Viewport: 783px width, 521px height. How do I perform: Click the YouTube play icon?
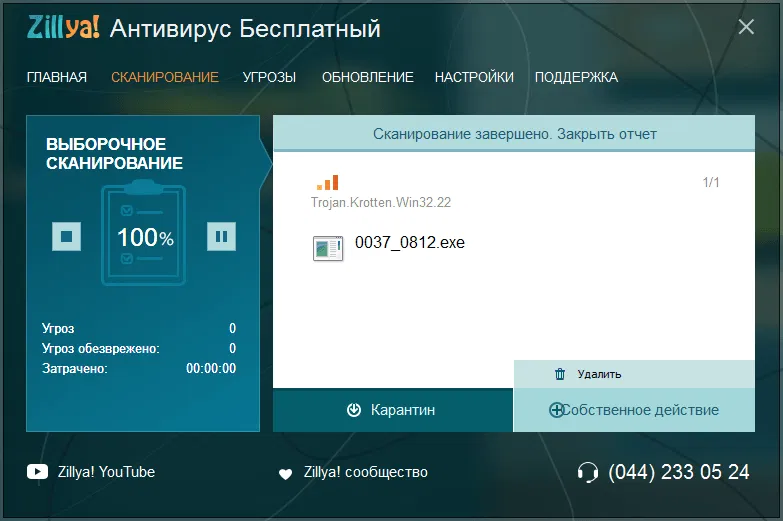37,472
